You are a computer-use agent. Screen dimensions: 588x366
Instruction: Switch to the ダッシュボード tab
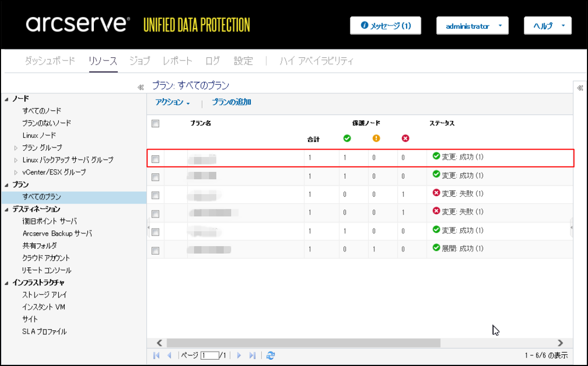pos(50,60)
